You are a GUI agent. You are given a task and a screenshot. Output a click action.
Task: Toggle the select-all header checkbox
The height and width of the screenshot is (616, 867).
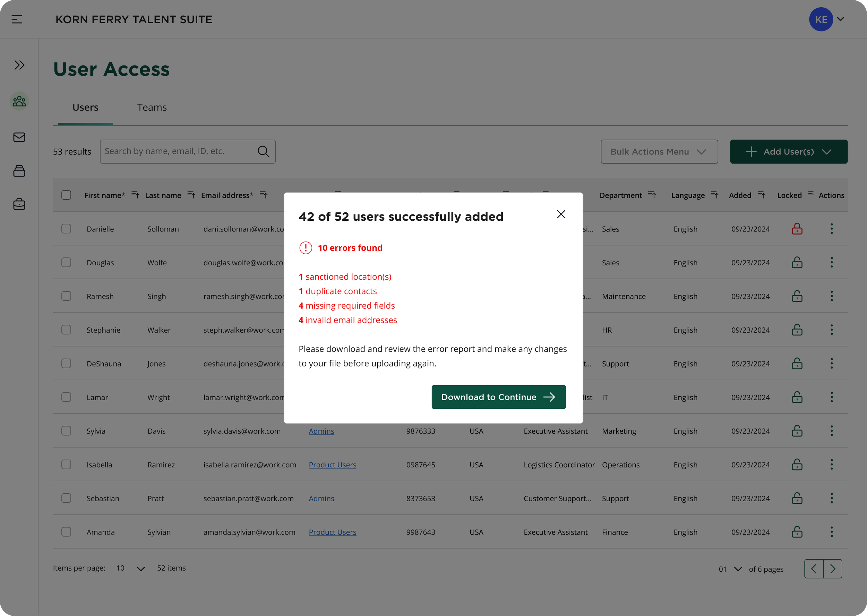click(66, 195)
